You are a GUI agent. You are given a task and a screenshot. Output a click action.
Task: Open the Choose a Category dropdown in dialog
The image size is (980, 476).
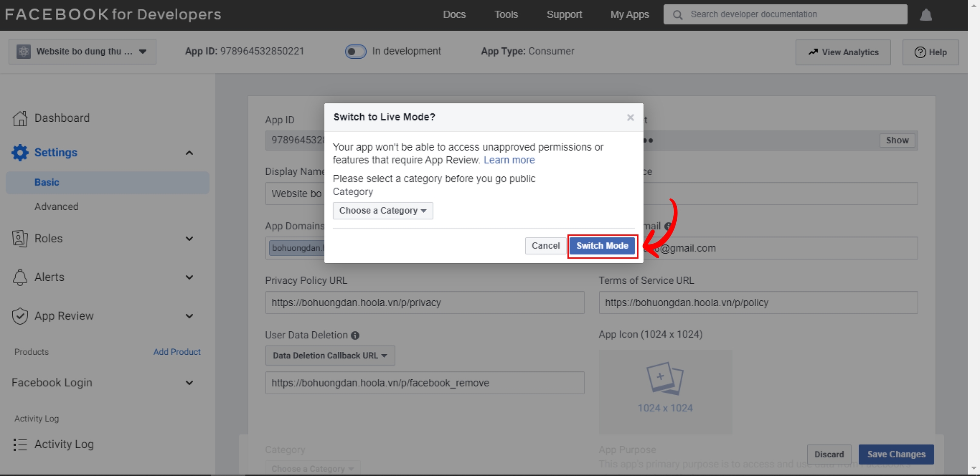pos(382,211)
